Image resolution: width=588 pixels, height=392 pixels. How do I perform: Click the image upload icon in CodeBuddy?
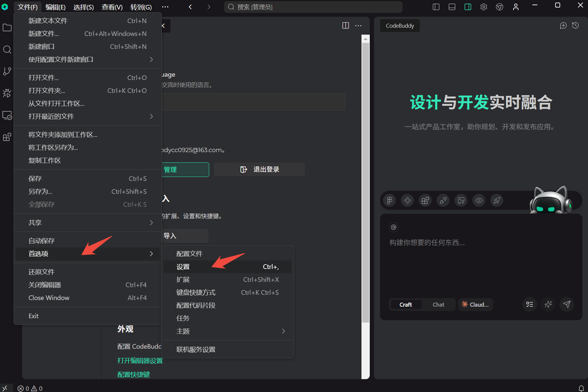click(461, 200)
